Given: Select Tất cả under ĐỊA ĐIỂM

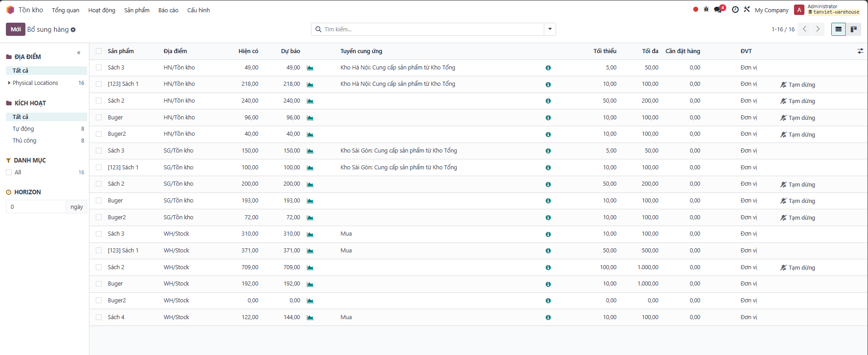Looking at the screenshot, I should [x=46, y=70].
